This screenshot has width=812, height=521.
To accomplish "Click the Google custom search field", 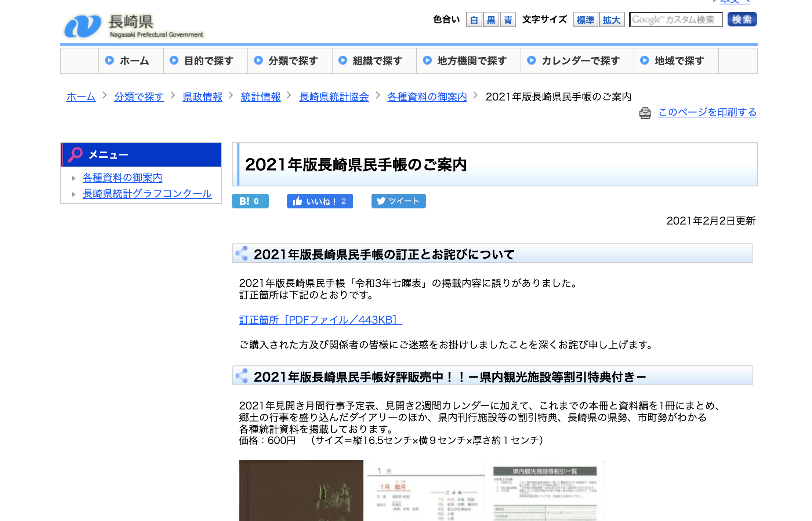I will [x=675, y=20].
